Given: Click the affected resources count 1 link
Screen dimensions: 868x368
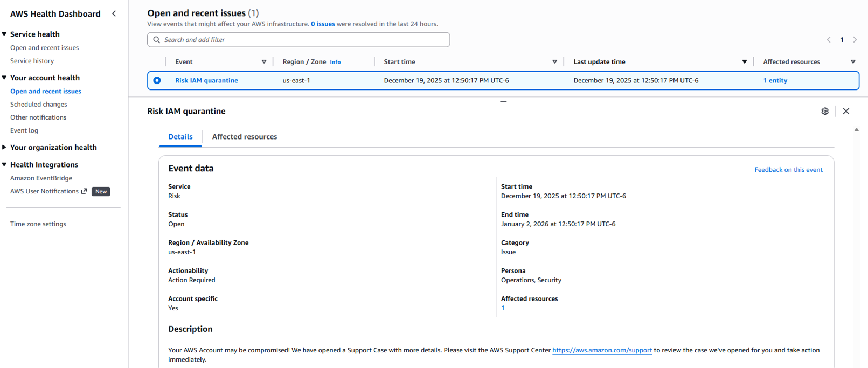Looking at the screenshot, I should pos(503,308).
